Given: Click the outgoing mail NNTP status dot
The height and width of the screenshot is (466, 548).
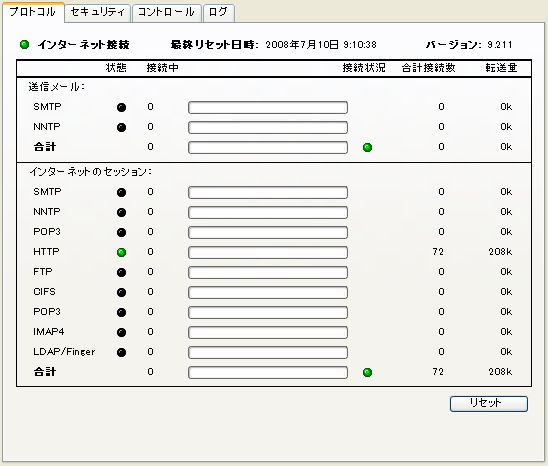Looking at the screenshot, I should point(121,127).
